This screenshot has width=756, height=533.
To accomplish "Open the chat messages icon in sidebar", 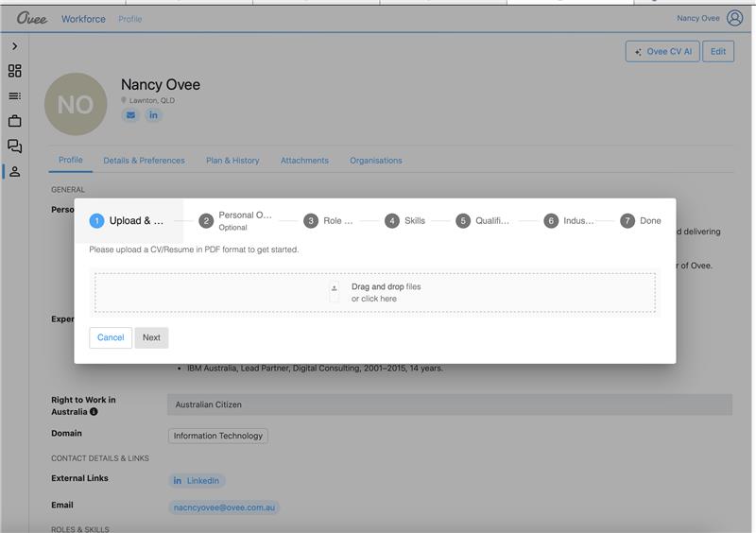I will (14, 146).
